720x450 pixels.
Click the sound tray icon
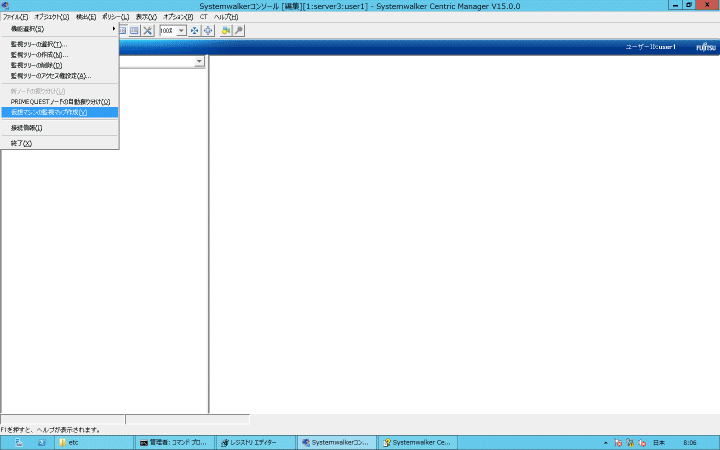pyautogui.click(x=642, y=443)
